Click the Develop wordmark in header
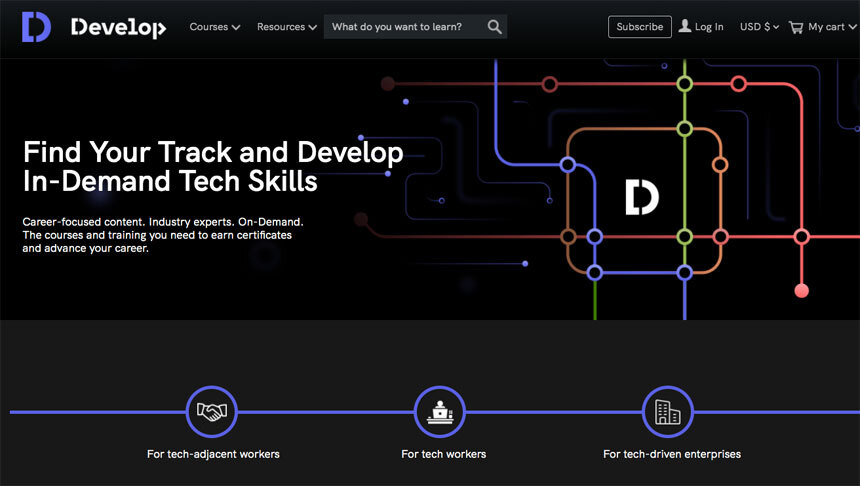 (x=118, y=28)
